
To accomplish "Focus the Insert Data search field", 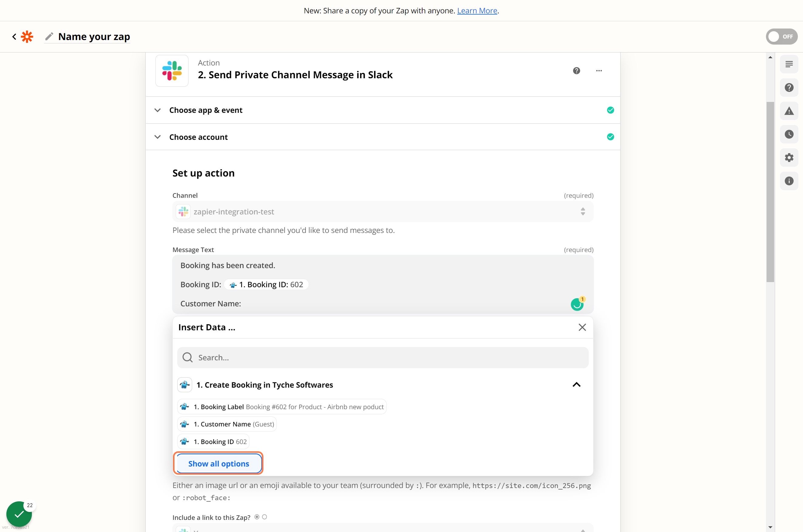I will pos(383,357).
